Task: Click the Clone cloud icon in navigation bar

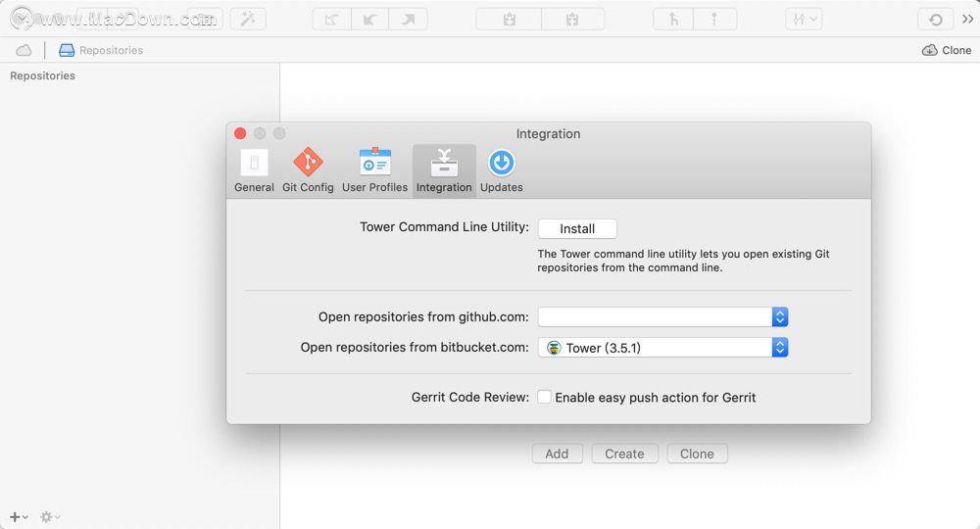Action: [x=947, y=50]
